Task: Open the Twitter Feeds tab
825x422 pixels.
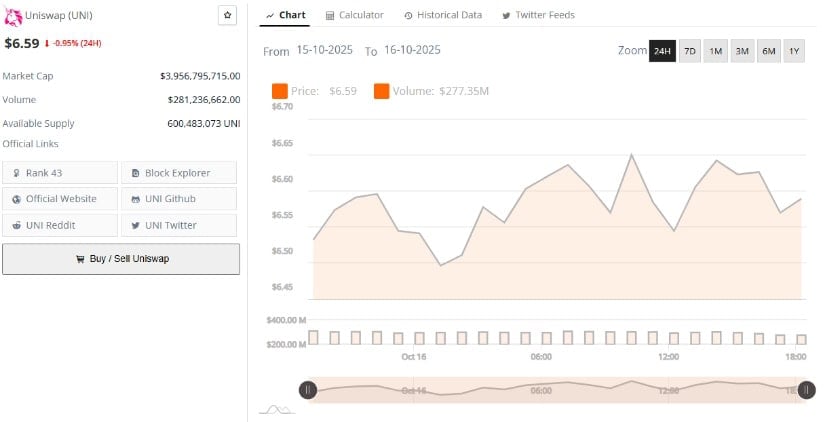Action: pyautogui.click(x=538, y=15)
